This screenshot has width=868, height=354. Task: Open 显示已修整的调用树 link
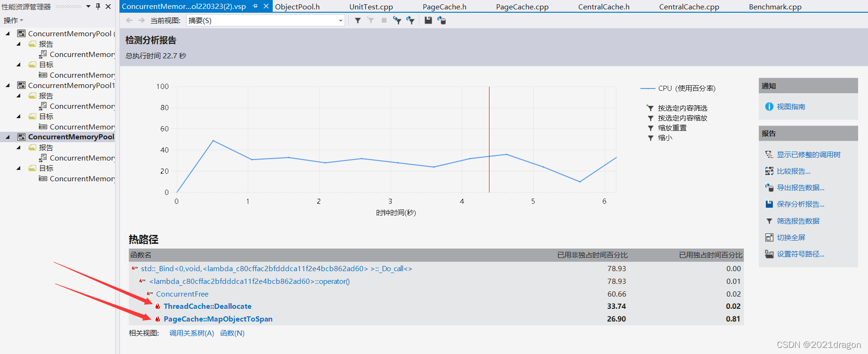pyautogui.click(x=808, y=154)
